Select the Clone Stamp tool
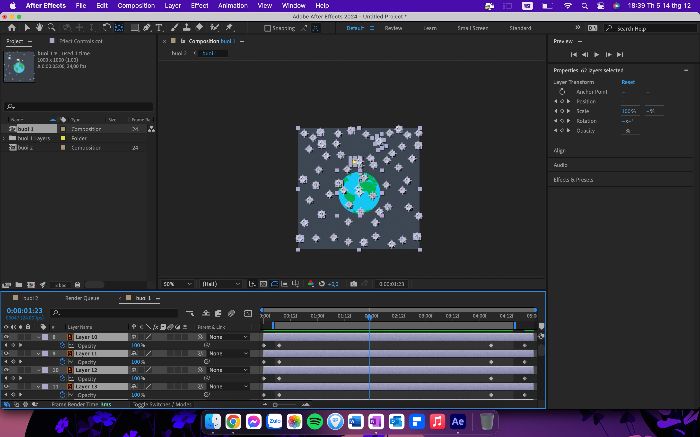Viewport: 700px width, 437px height. [x=187, y=28]
